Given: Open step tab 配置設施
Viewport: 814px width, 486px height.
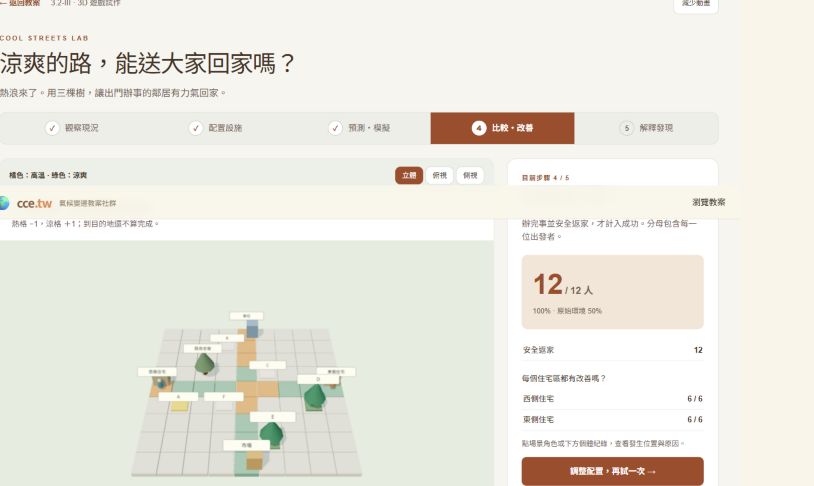Looking at the screenshot, I should click(x=215, y=128).
